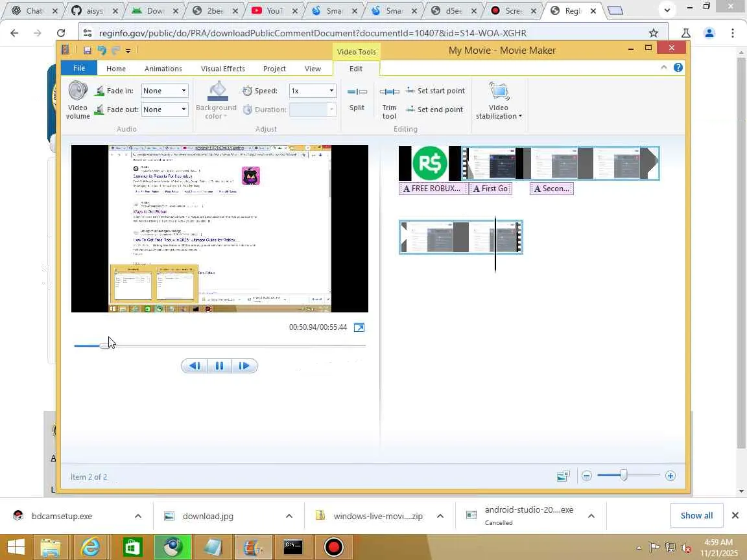
Task: Switch to the Animations ribbon tab
Action: coord(163,69)
